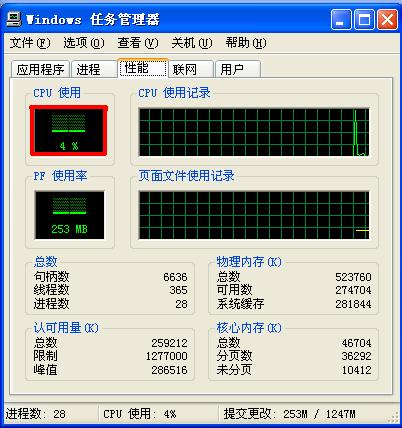Open the 关机(U) menu

[192, 43]
